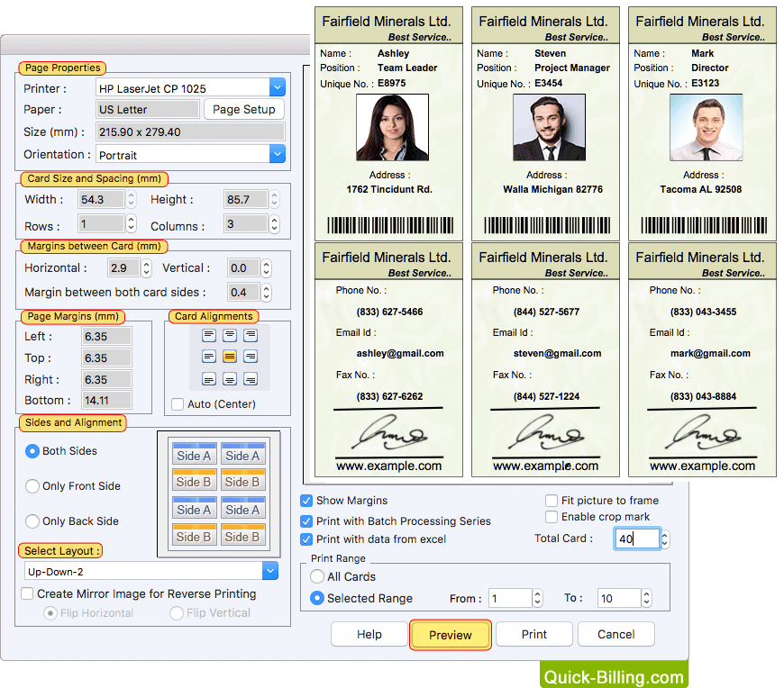Click barcode on Steven's card
The image size is (784, 688).
(x=547, y=225)
